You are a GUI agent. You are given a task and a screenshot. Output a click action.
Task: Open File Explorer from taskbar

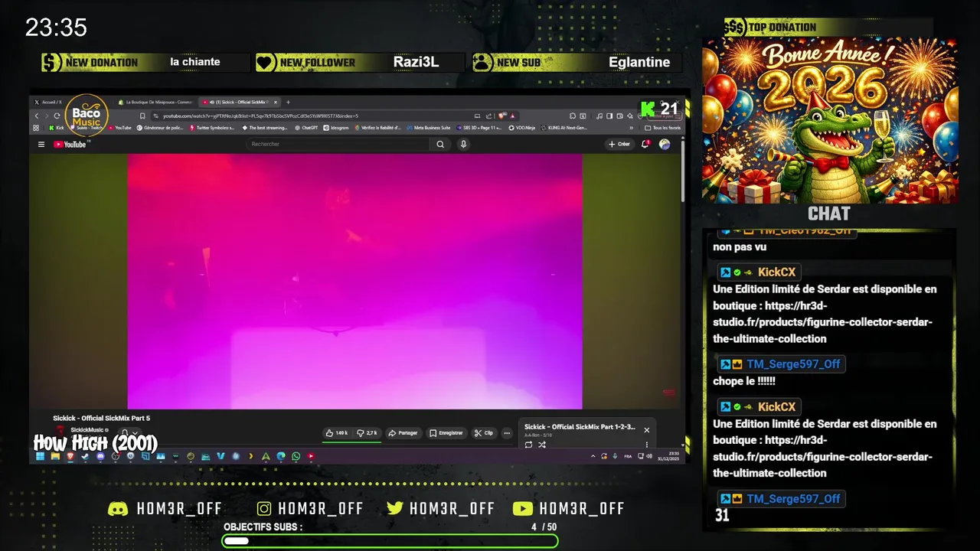[55, 456]
